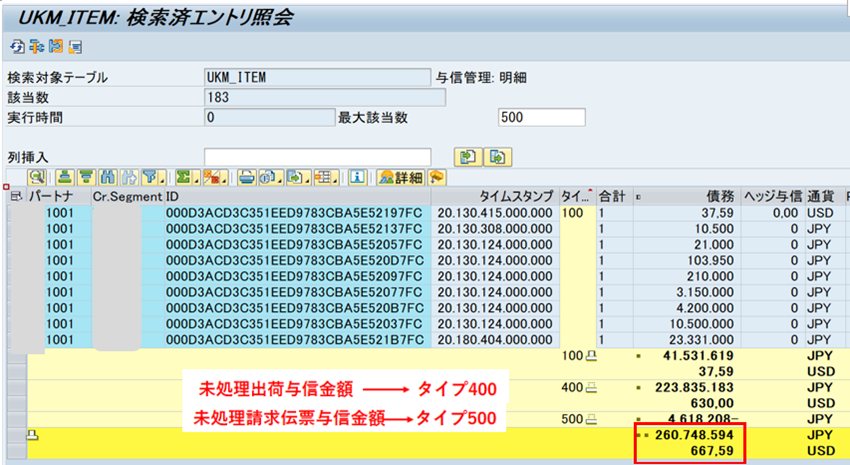The width and height of the screenshot is (850, 465).
Task: Click the subtotals icon
Action: point(211,177)
